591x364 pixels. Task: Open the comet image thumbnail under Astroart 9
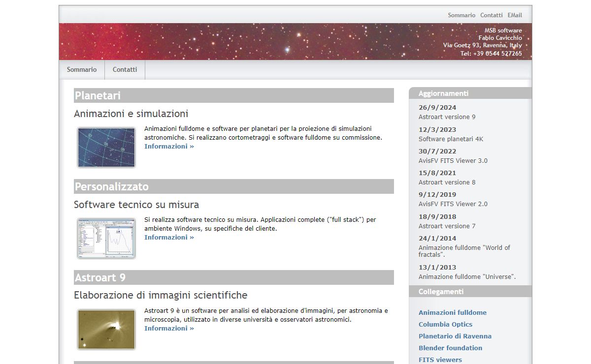pos(106,330)
